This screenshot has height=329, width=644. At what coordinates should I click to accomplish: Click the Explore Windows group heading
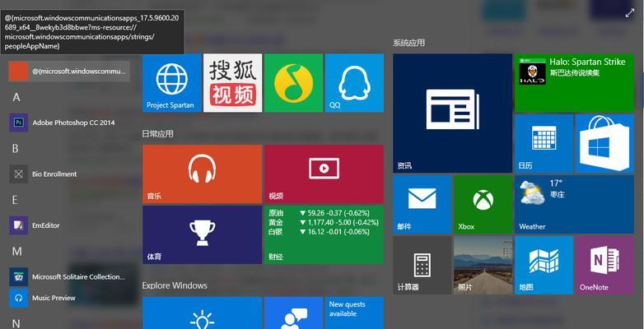175,285
